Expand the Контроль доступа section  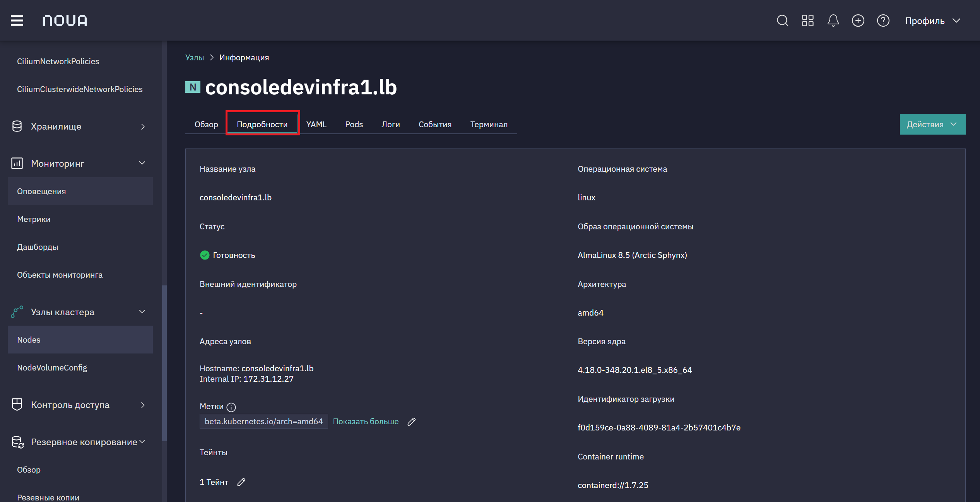80,405
